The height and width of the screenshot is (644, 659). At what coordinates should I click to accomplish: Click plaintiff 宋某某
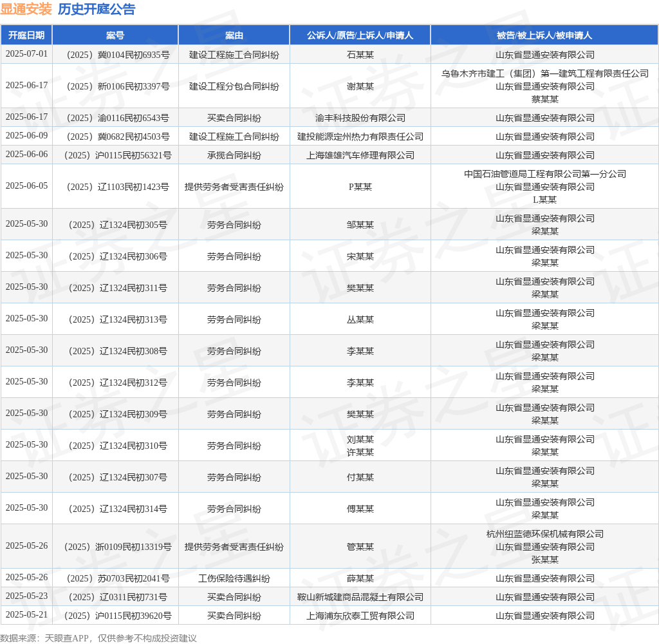pos(360,256)
